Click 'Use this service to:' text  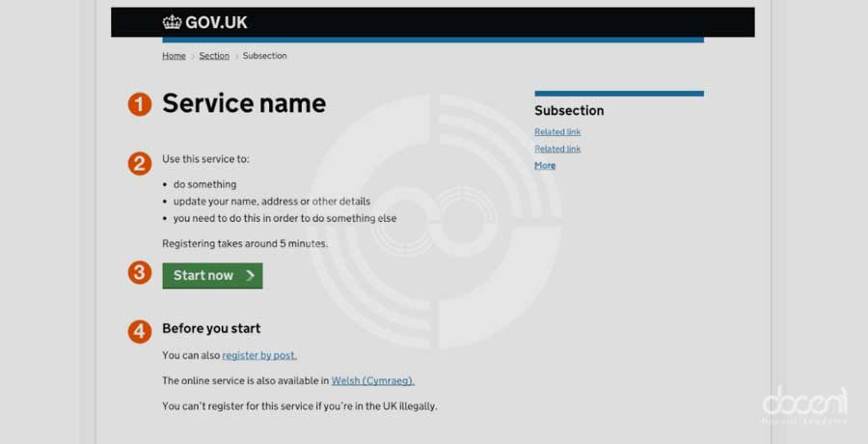click(206, 159)
